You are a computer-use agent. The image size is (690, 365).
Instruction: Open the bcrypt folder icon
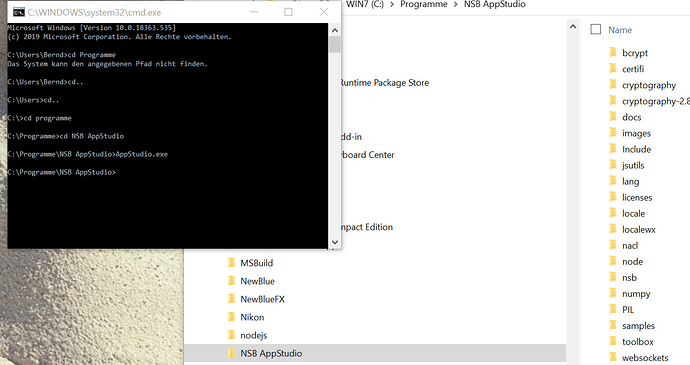click(613, 52)
